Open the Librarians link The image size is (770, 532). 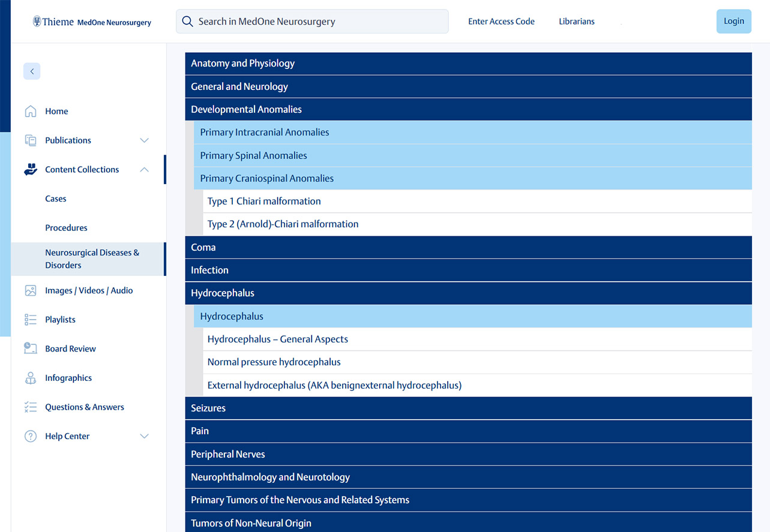pyautogui.click(x=576, y=21)
